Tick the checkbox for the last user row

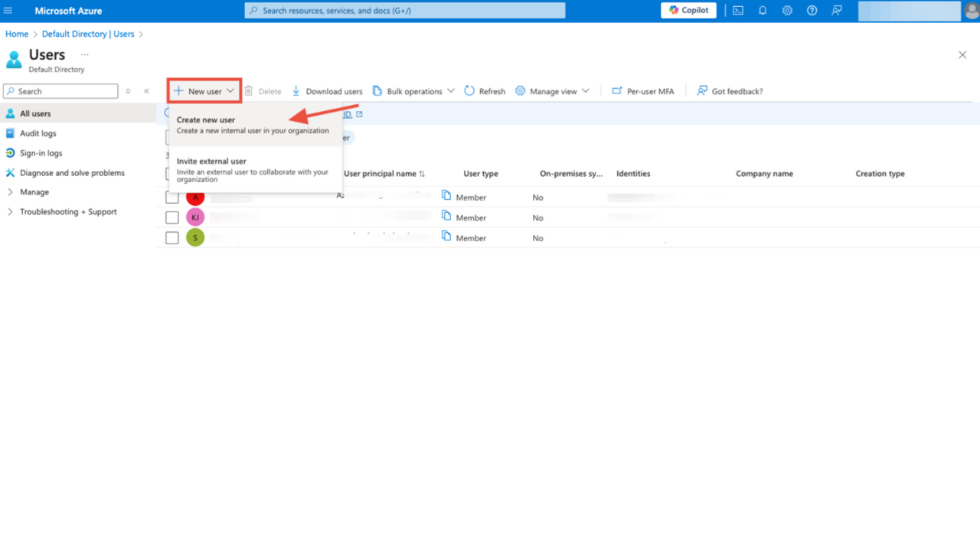point(171,237)
